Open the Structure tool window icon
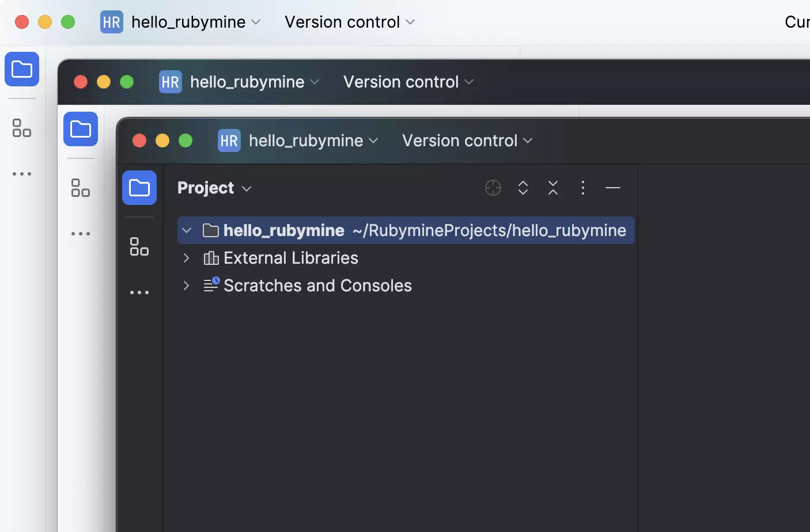 [x=139, y=246]
